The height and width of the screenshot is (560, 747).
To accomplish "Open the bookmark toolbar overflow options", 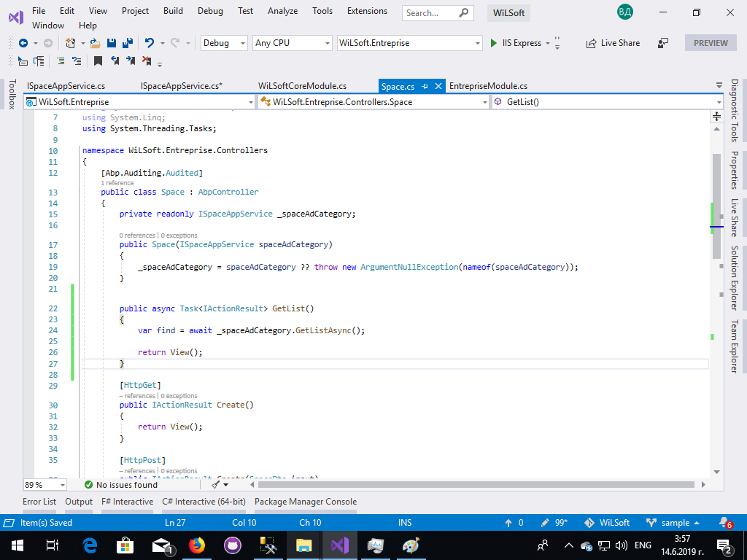I will [x=160, y=64].
